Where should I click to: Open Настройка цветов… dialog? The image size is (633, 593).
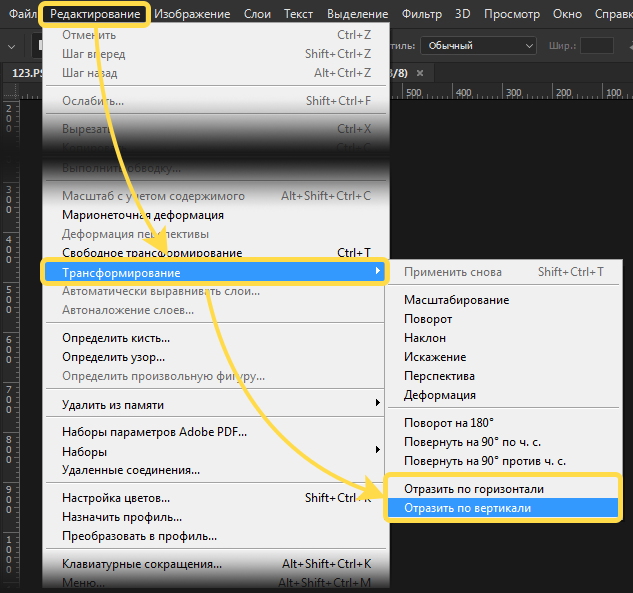tap(116, 498)
